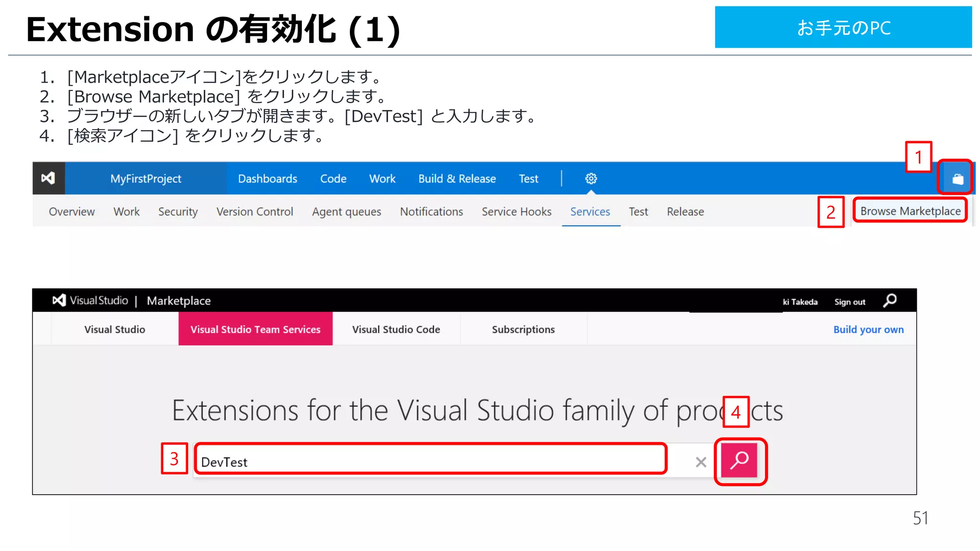Select the Visual Studio Team Services tab
980x551 pixels.
click(x=256, y=329)
